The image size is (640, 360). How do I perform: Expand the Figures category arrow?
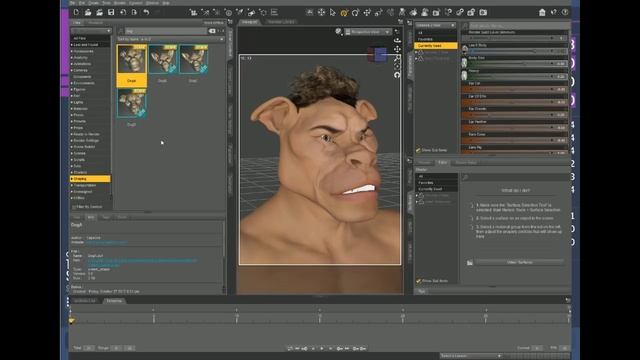pos(72,89)
